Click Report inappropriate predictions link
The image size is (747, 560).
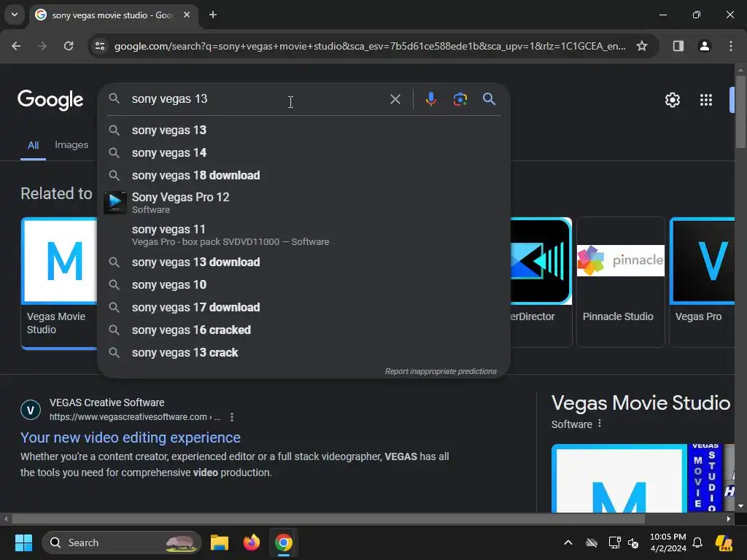441,371
